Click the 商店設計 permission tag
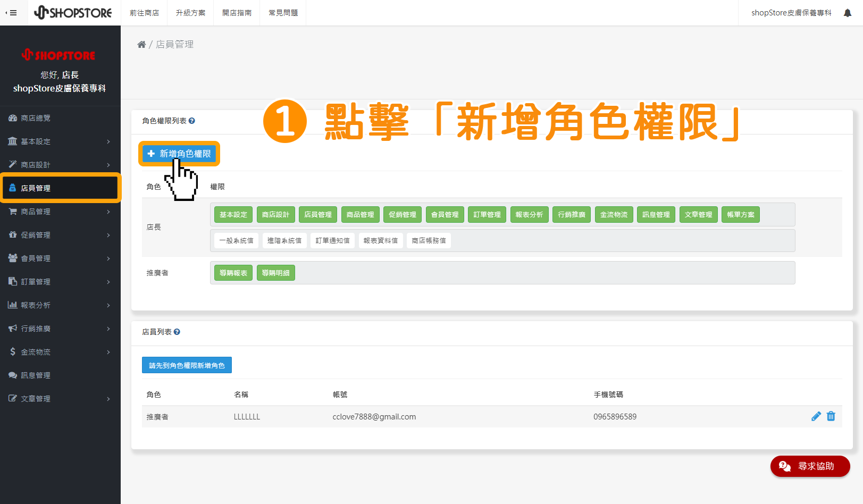This screenshot has width=863, height=504. 275,215
